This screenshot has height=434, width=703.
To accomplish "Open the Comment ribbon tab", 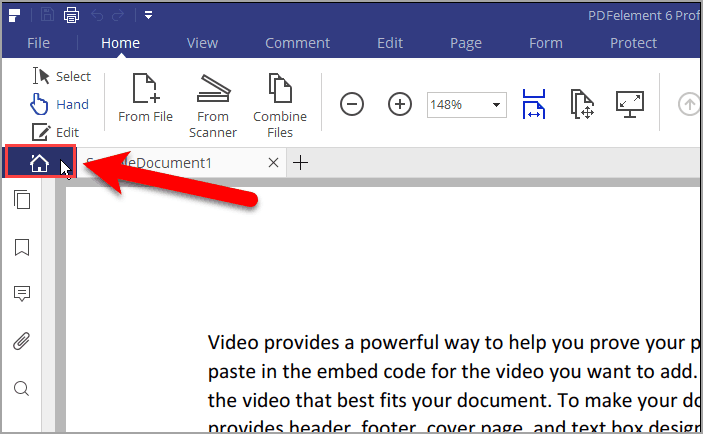I will coord(297,43).
